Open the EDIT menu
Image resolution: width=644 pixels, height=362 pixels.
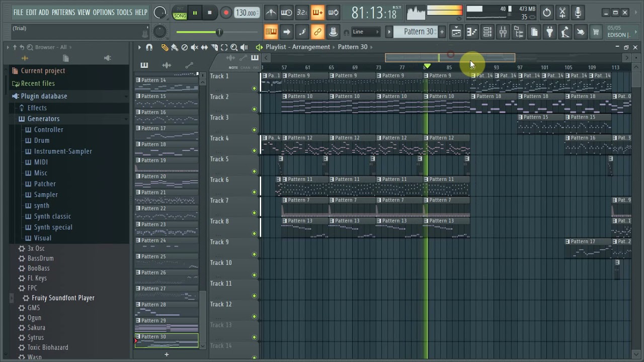[x=31, y=13]
